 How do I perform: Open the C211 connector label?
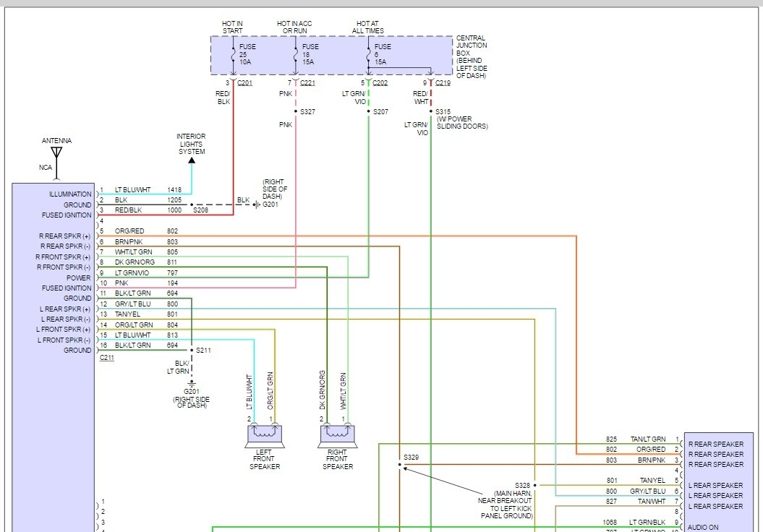(x=106, y=358)
